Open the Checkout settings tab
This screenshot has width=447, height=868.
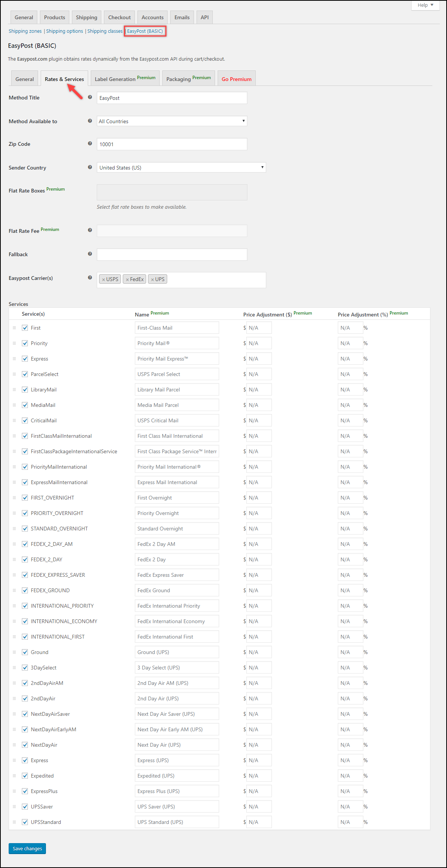pos(119,17)
